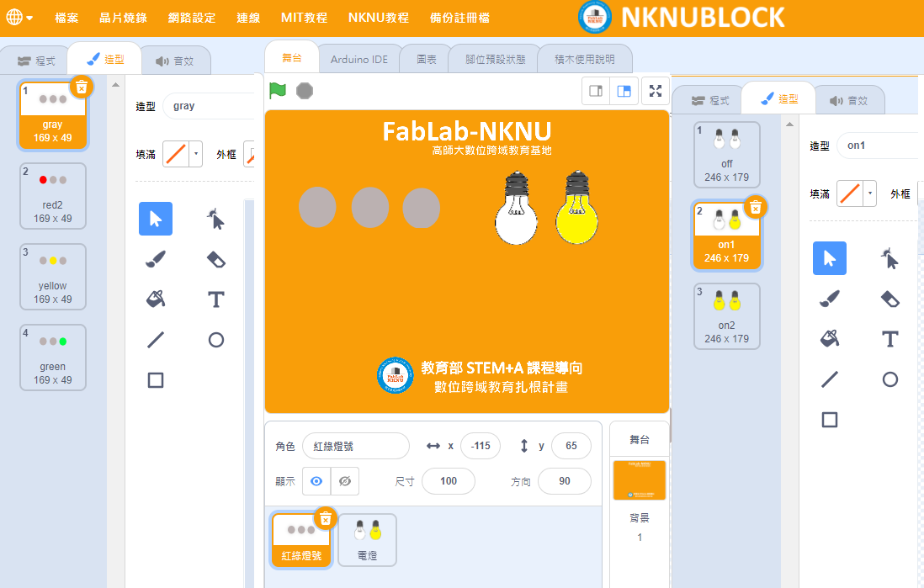
Task: Open the 網路設定 menu
Action: (192, 18)
